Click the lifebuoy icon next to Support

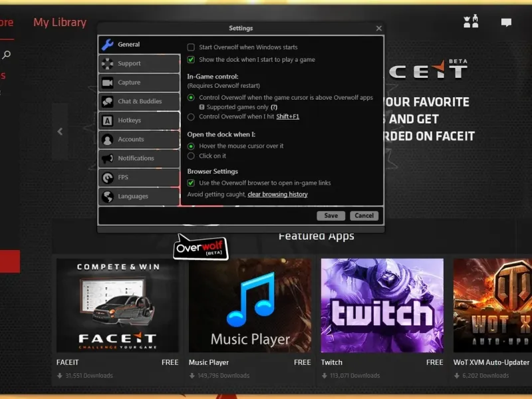pyautogui.click(x=108, y=63)
